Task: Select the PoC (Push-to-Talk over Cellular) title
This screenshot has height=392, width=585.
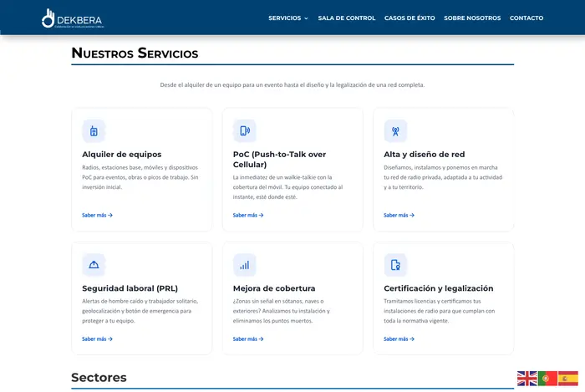Action: click(279, 160)
